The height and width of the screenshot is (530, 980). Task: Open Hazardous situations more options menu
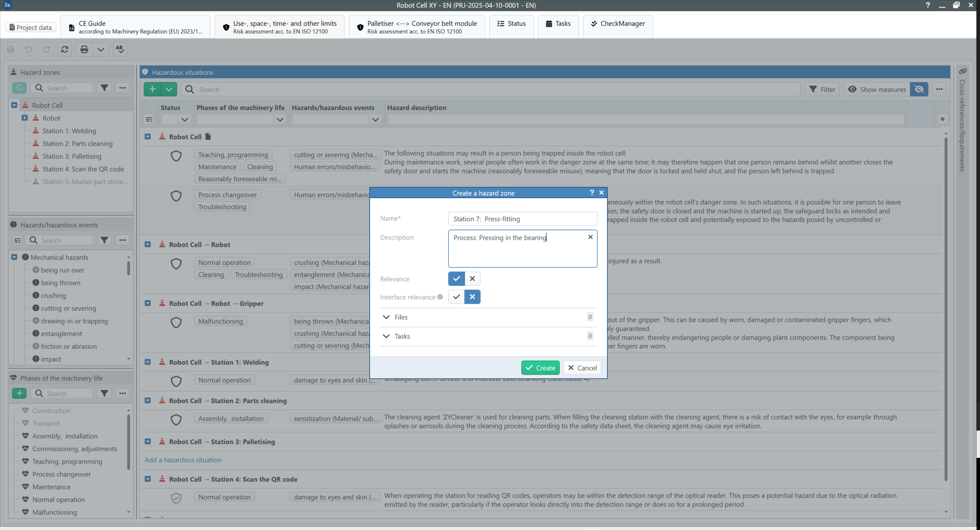click(x=939, y=89)
